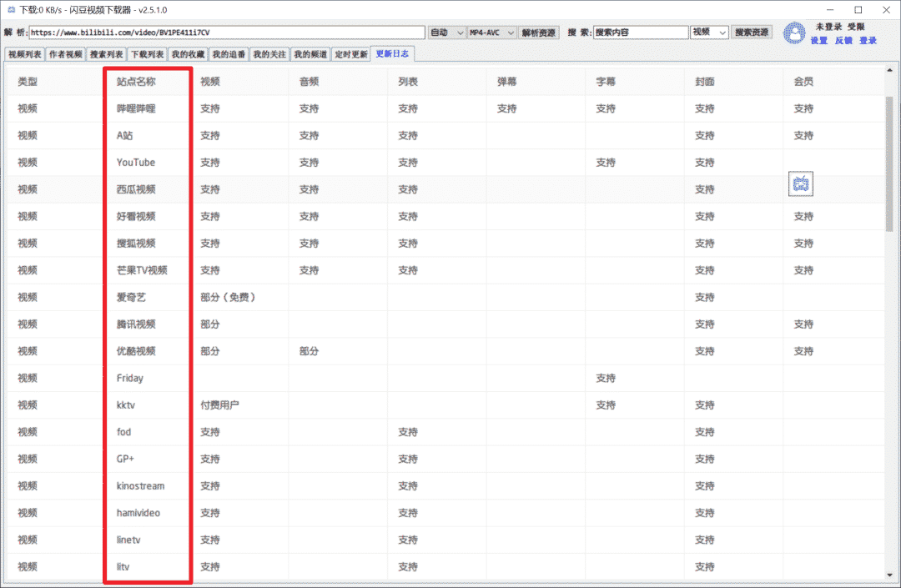Click the 受限 status text
The width and height of the screenshot is (901, 588).
856,27
